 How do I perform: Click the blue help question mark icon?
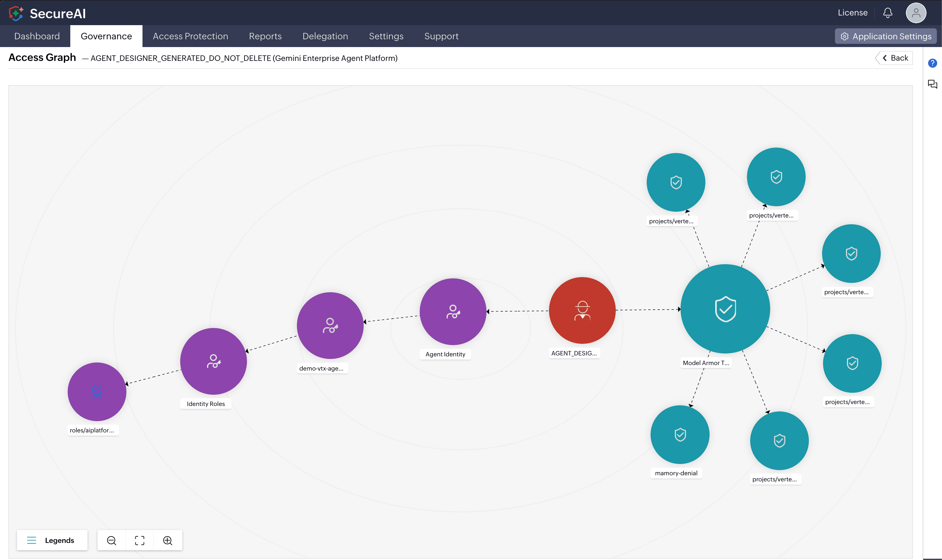932,63
